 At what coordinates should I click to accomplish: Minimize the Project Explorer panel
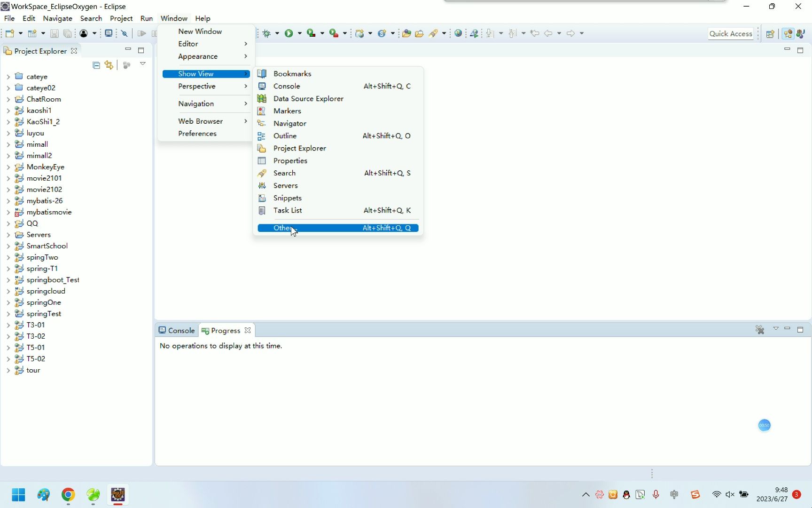(128, 49)
